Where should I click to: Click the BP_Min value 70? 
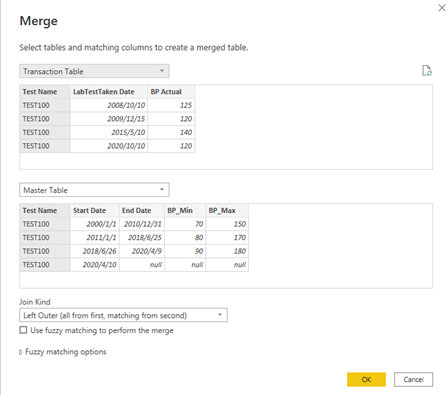[x=185, y=224]
